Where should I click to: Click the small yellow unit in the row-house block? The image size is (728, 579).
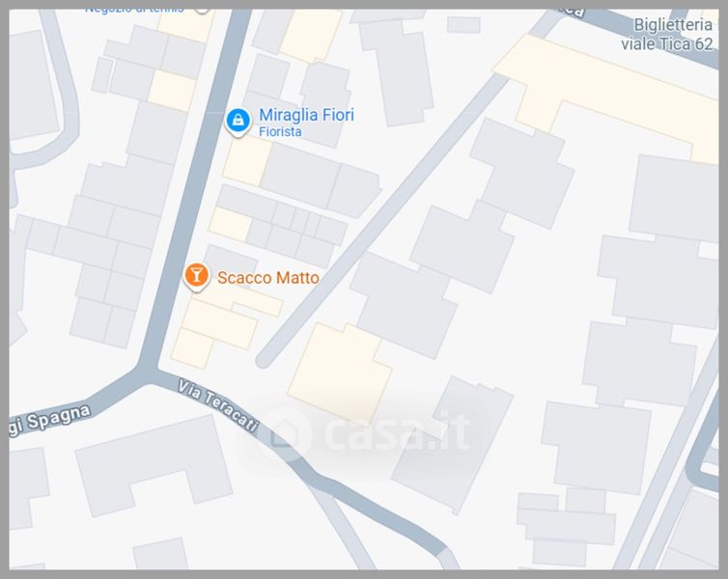click(231, 225)
